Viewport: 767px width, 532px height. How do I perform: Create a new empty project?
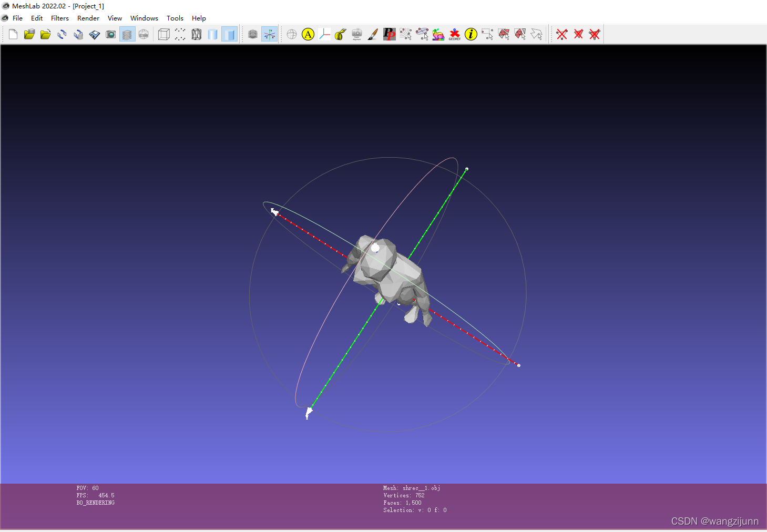tap(13, 34)
